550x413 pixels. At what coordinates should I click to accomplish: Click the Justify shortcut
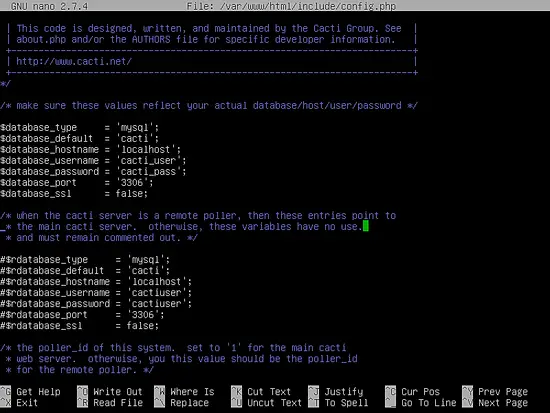344,391
